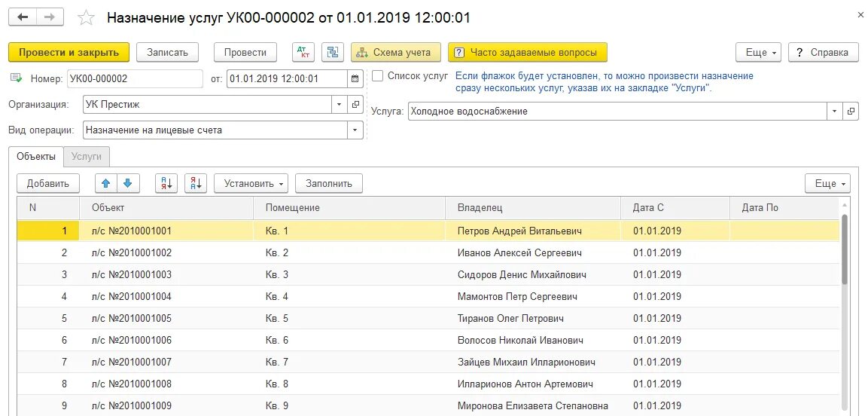This screenshot has width=868, height=416.
Task: Sort the list in descending order
Action: click(x=195, y=183)
